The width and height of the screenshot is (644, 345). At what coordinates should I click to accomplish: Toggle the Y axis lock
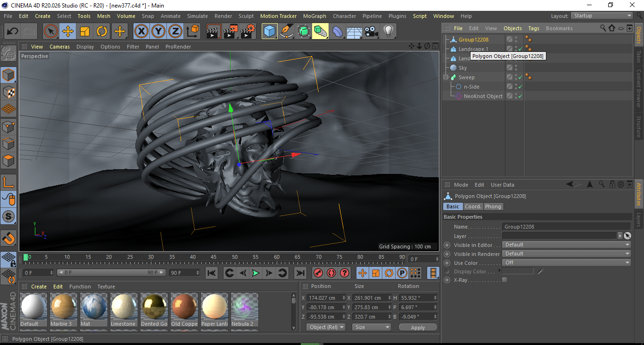click(158, 32)
